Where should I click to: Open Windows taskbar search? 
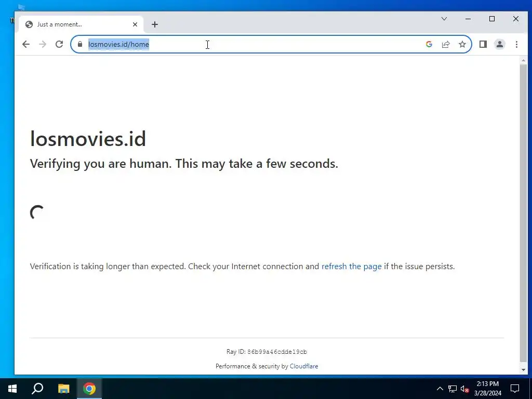[x=37, y=389]
